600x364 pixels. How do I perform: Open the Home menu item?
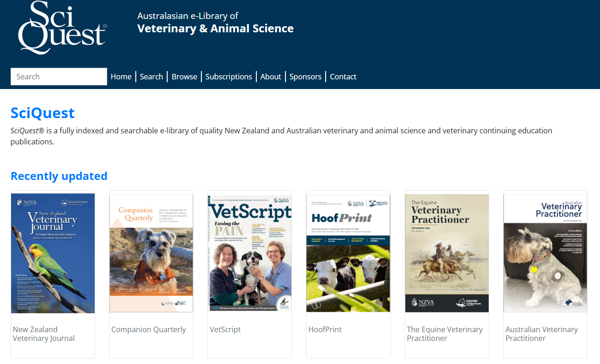coord(121,77)
